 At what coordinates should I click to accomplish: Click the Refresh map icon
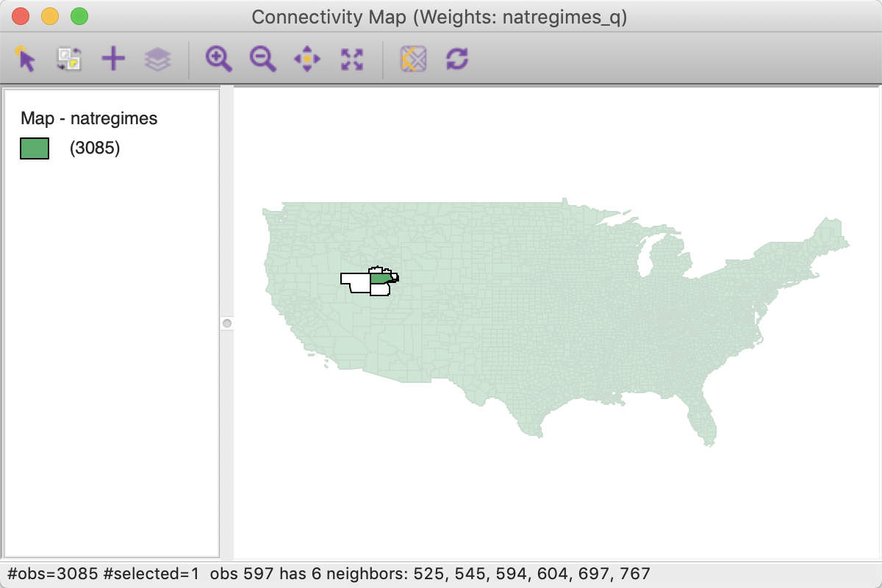(x=457, y=58)
